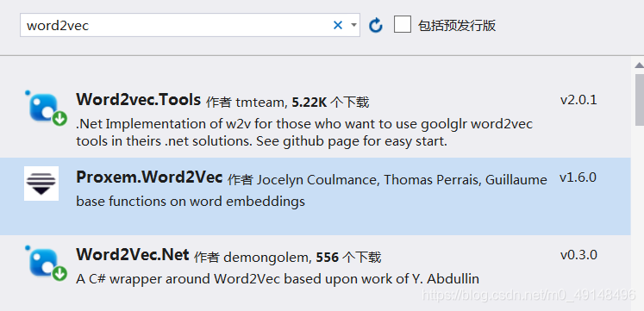Select the Proxem.Word2Vec package logo
This screenshot has height=311, width=644.
[41, 183]
